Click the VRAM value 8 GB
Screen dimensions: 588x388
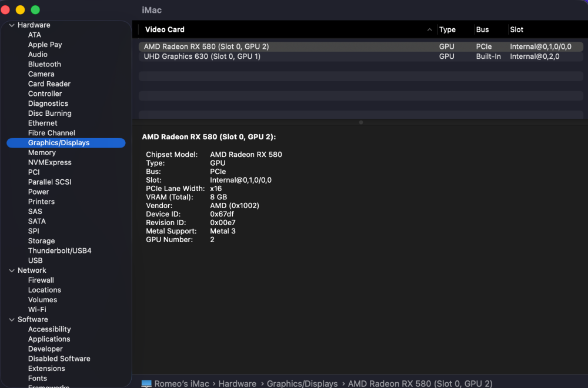(x=218, y=197)
